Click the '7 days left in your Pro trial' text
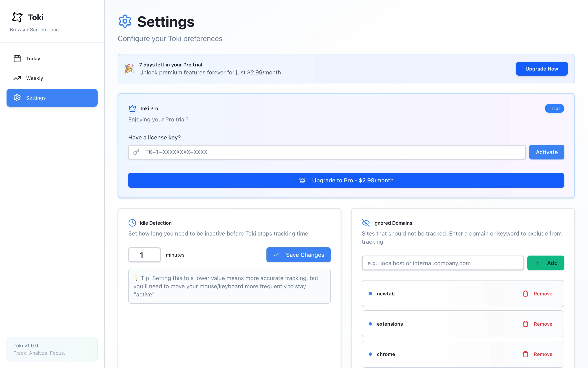Image resolution: width=588 pixels, height=368 pixels. pos(170,64)
